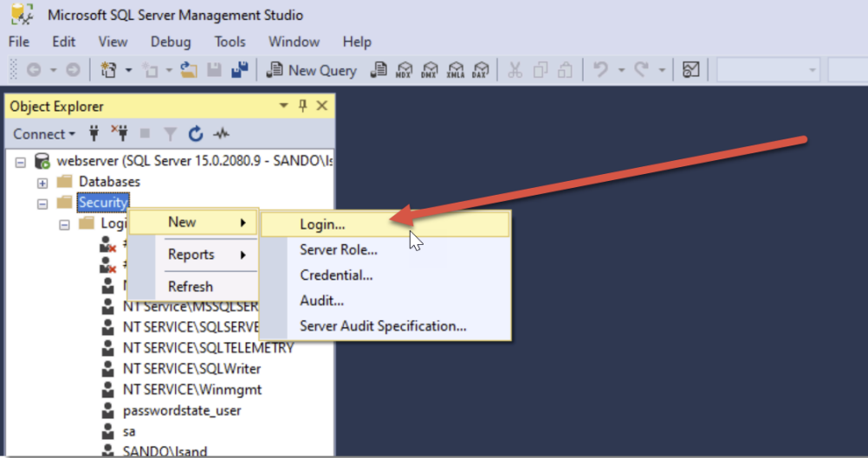868x458 pixels.
Task: Select the passwordstate_user login
Action: point(182,411)
